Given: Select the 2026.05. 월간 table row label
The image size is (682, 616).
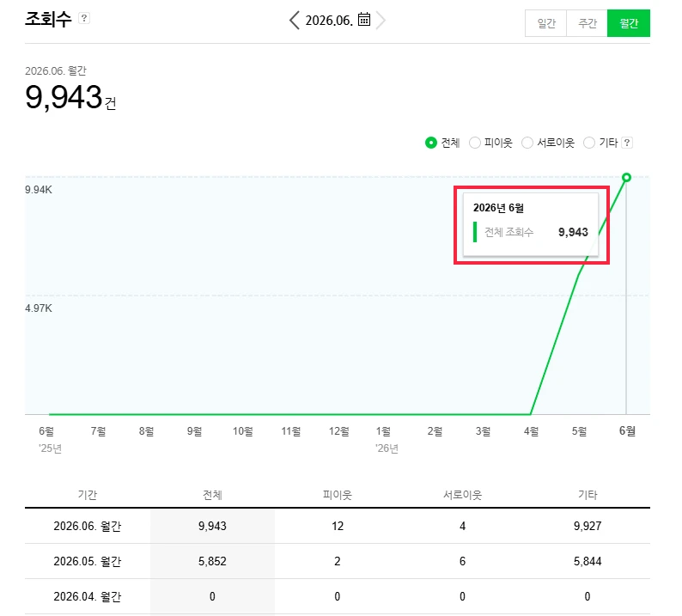Looking at the screenshot, I should (88, 561).
